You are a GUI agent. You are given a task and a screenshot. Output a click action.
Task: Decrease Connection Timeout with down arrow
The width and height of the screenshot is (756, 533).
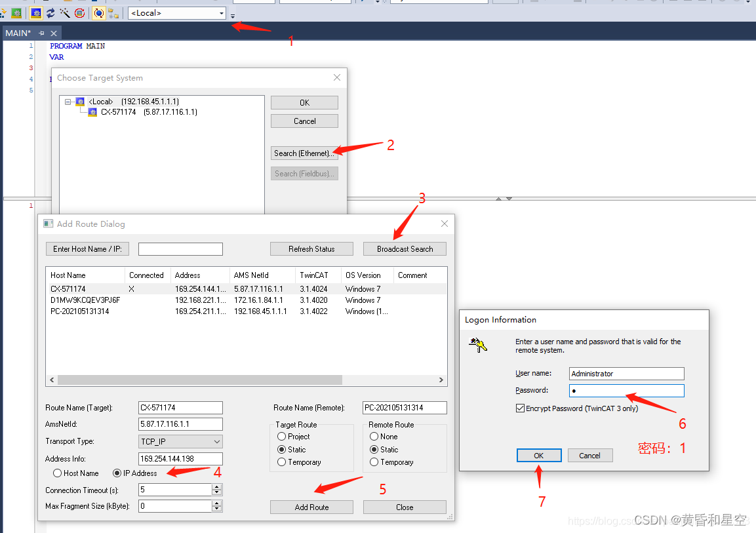click(217, 492)
